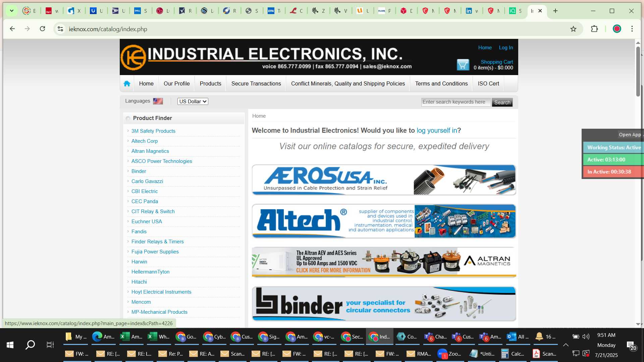Open Windows taskbar search
This screenshot has height=362, width=644.
(30, 345)
